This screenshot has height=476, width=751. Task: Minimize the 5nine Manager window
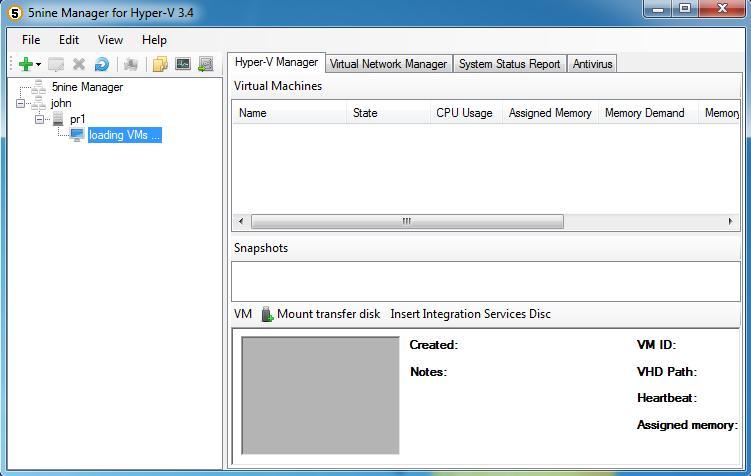[658, 9]
